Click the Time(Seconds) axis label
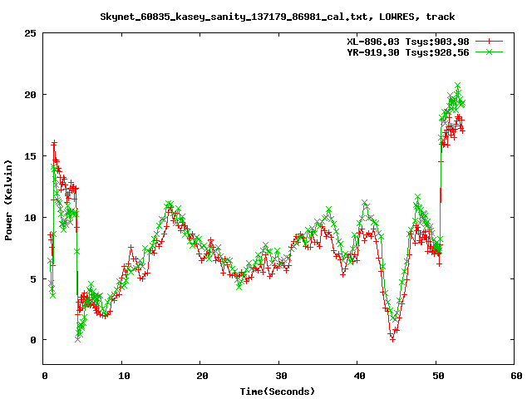 (277, 392)
